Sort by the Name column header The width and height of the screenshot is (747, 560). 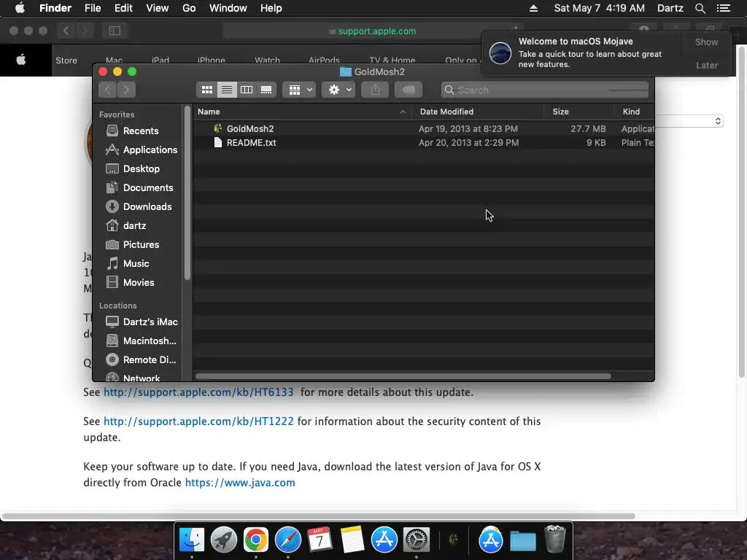pyautogui.click(x=301, y=112)
